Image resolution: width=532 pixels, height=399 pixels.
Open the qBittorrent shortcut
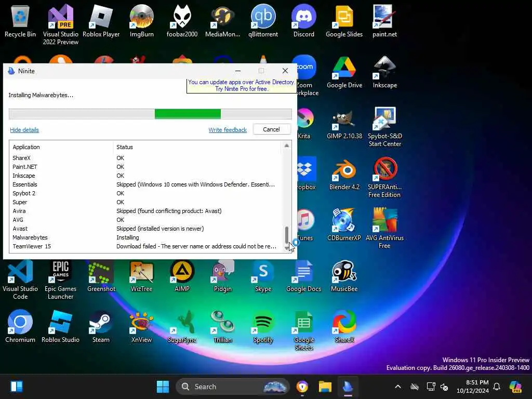263,21
